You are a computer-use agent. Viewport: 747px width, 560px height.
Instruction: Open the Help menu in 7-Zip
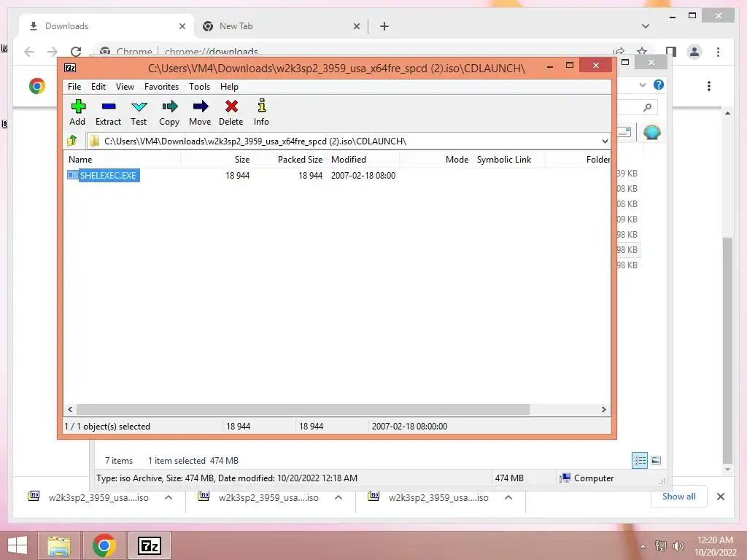pyautogui.click(x=229, y=87)
